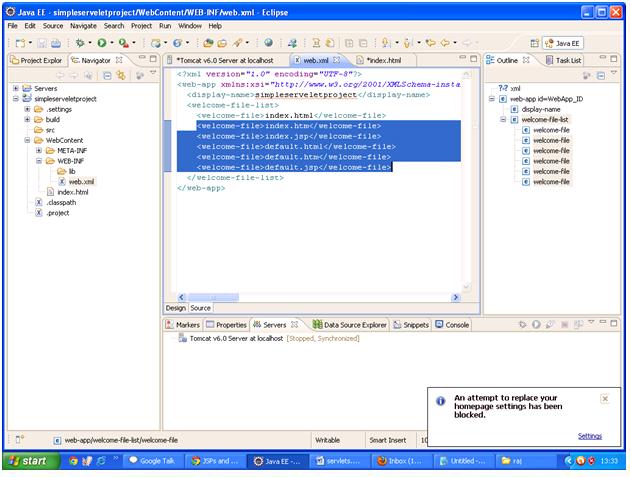630x477 pixels.
Task: Click the Open Type toolbar icon
Action: point(208,43)
